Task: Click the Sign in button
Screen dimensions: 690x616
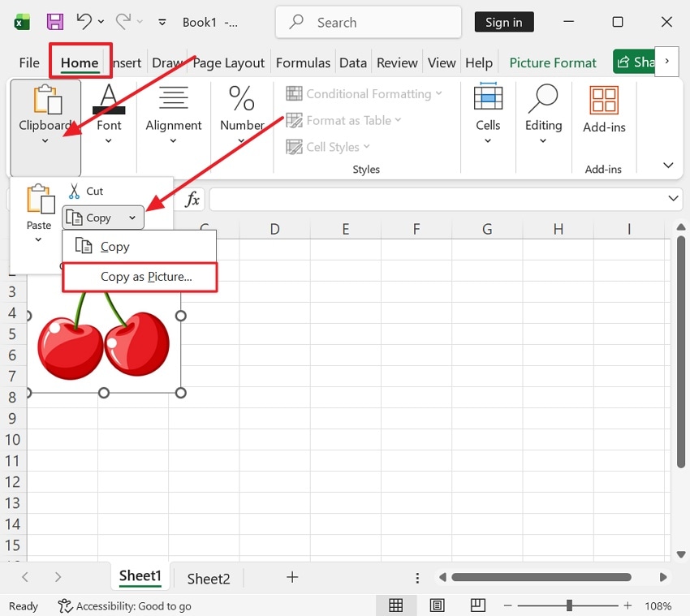Action: (x=503, y=22)
